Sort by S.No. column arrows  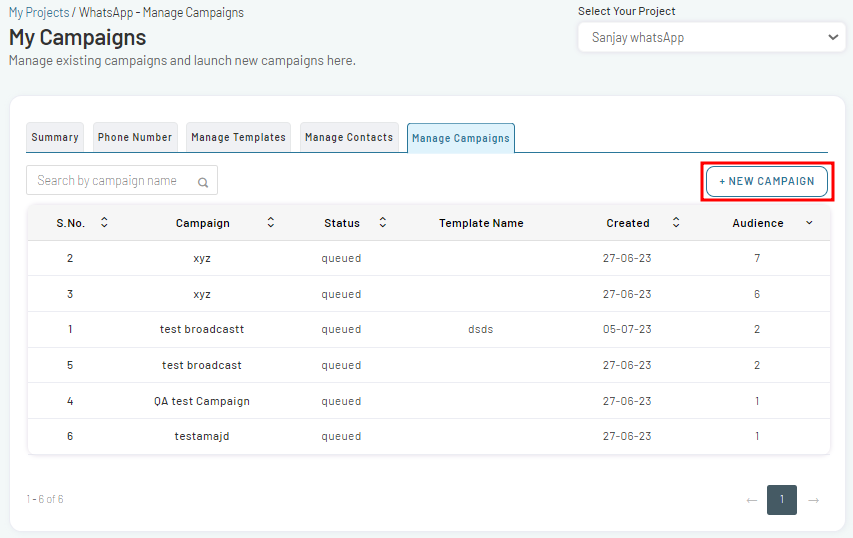pos(104,222)
